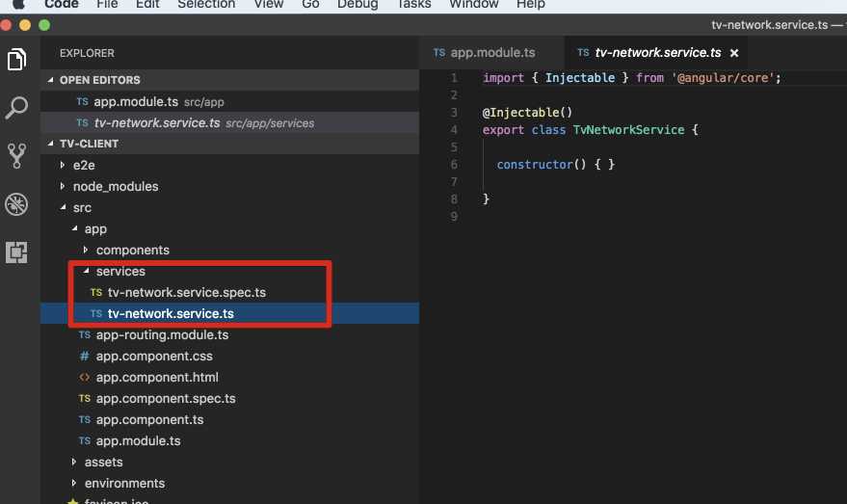Click the constructor() line in editor

556,164
